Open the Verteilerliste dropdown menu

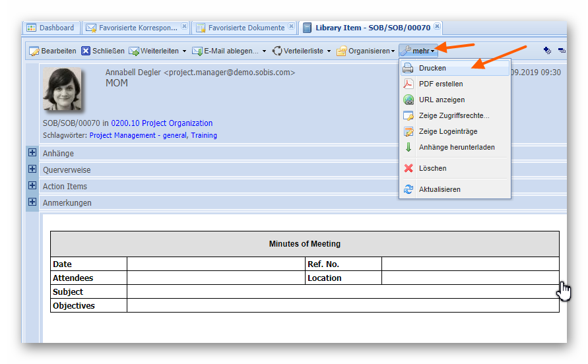click(328, 51)
